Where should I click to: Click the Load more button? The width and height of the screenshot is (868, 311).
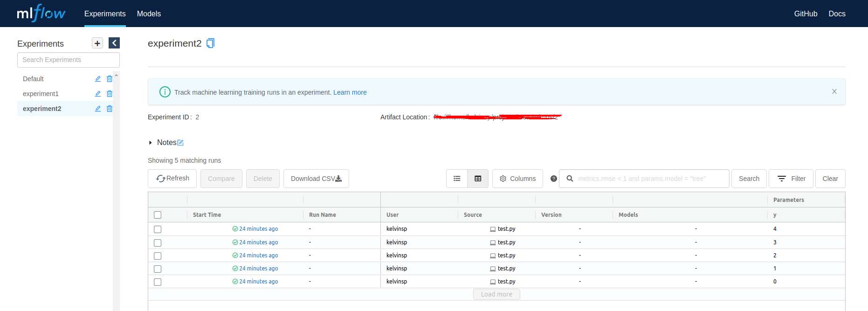tap(496, 294)
